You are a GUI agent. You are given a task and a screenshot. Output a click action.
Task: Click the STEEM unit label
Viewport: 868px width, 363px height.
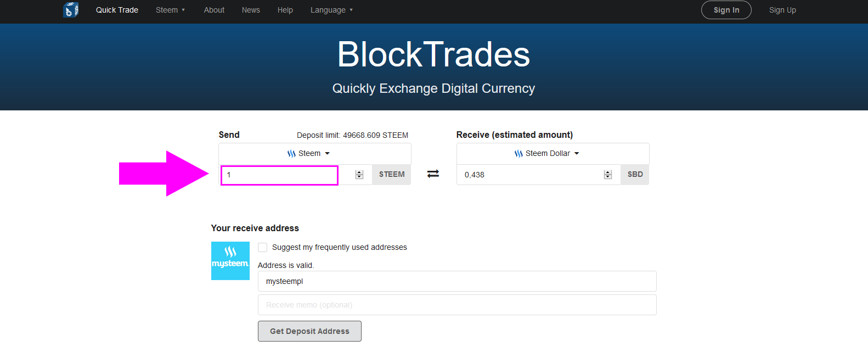point(392,175)
